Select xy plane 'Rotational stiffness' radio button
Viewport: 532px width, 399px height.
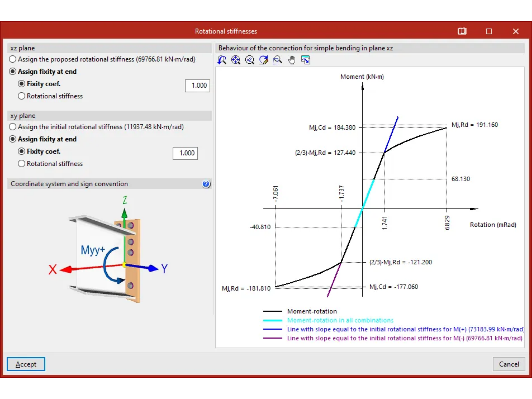coord(21,164)
